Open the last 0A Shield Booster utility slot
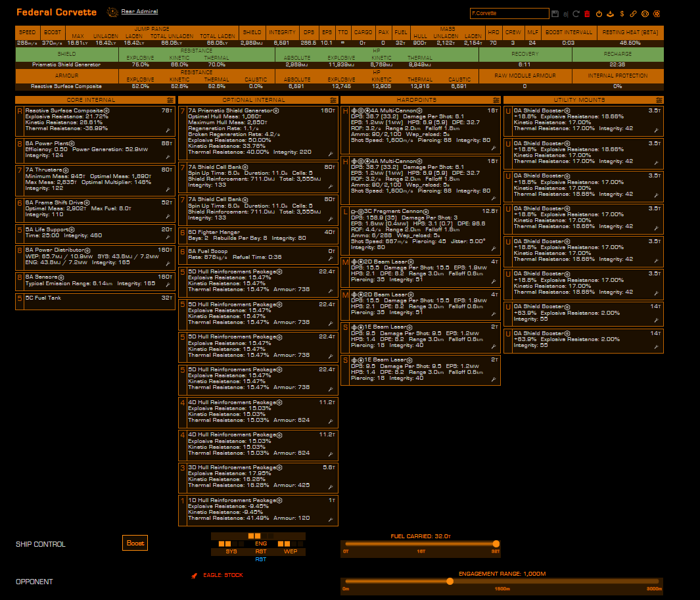This screenshot has width=700, height=600. [584, 341]
